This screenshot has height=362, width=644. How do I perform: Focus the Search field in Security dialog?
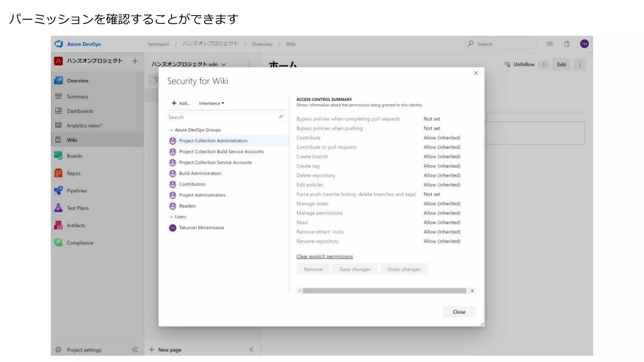[226, 117]
